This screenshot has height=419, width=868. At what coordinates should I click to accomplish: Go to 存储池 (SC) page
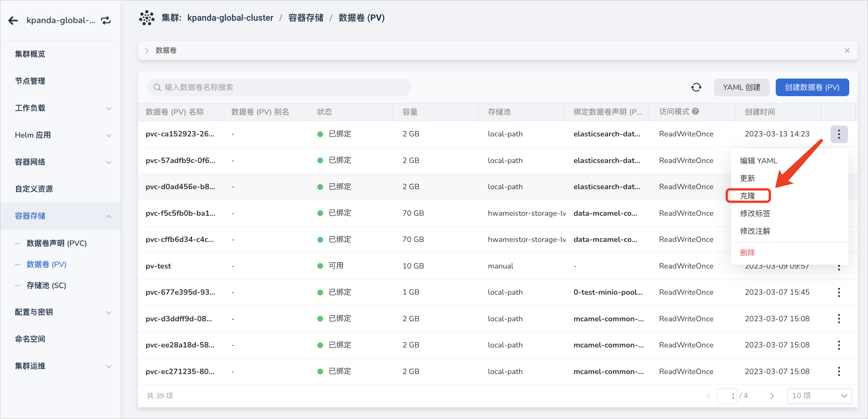(46, 285)
